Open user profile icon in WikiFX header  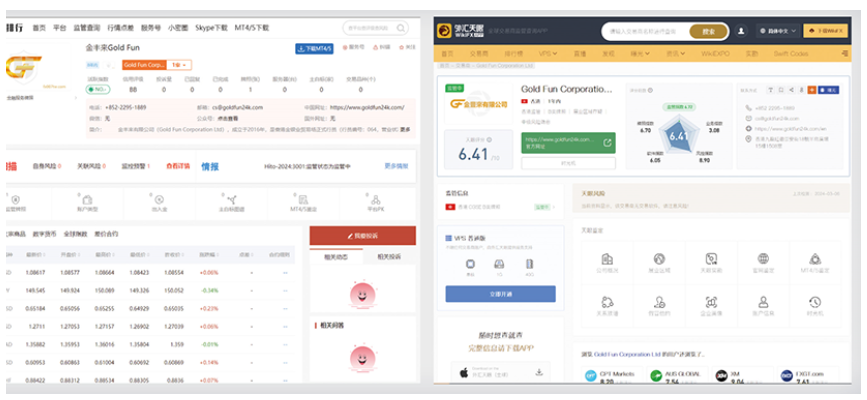click(x=741, y=32)
